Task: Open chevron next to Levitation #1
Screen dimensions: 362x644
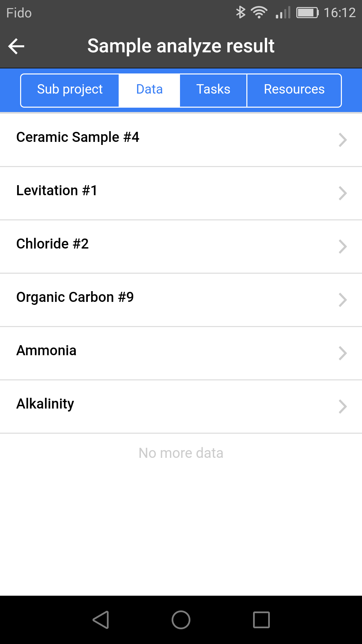Action: (x=343, y=193)
